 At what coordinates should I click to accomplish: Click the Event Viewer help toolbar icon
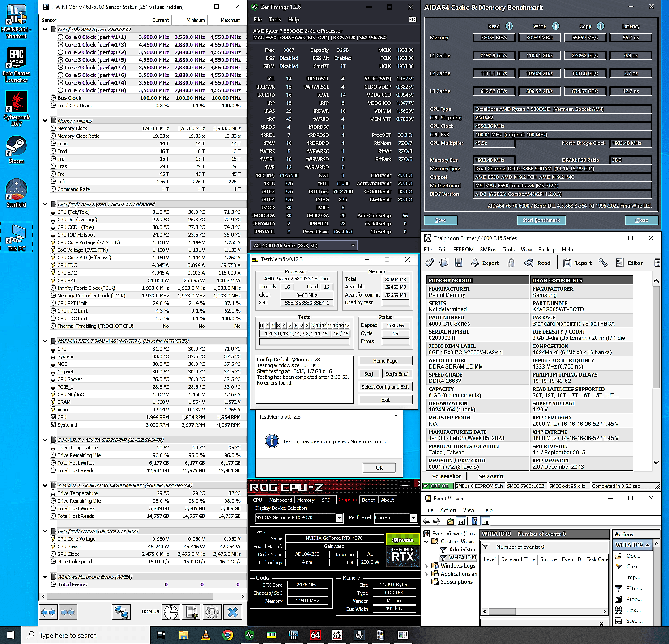474,521
